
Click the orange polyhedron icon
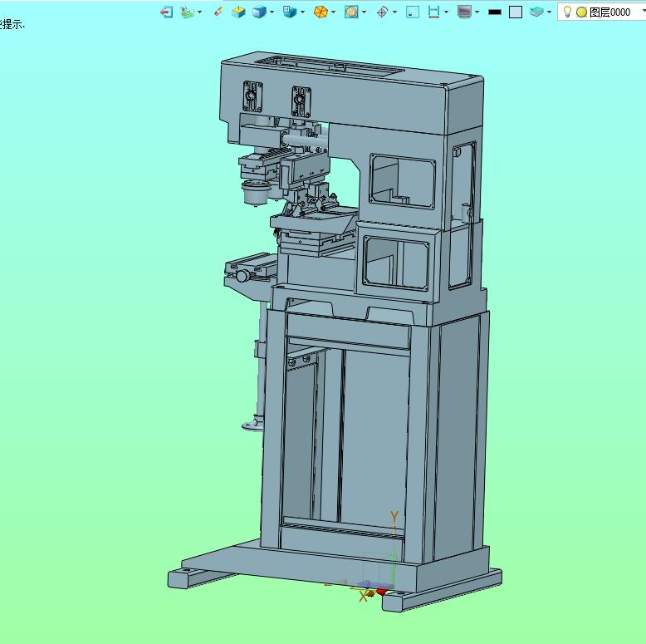click(x=321, y=12)
